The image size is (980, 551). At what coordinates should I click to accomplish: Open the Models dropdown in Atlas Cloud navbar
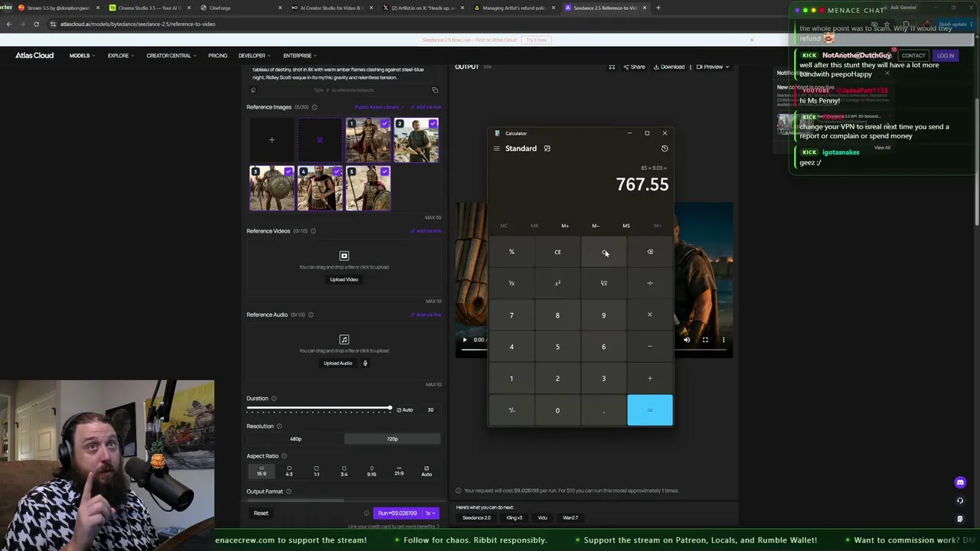pos(82,56)
